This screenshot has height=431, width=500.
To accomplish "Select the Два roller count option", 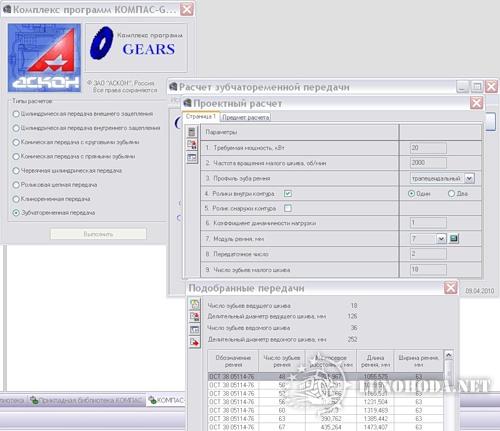I will [x=451, y=193].
